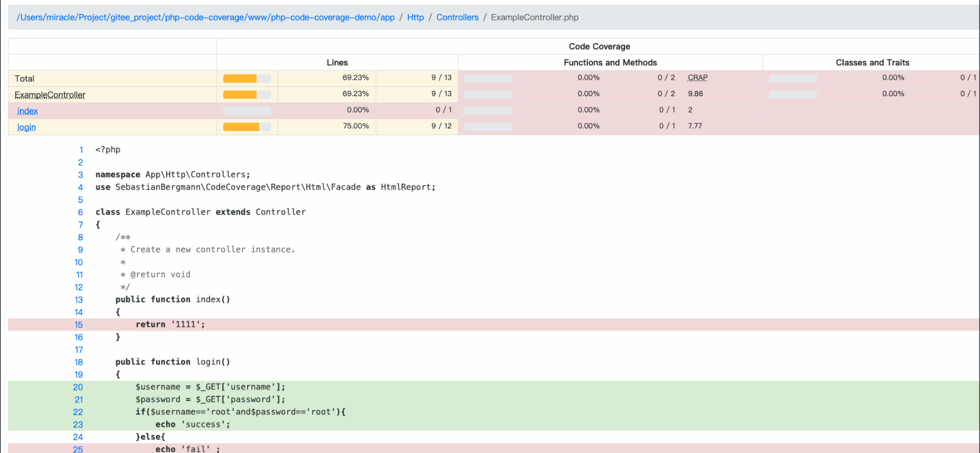Jump to the login method link
The width and height of the screenshot is (980, 453).
[26, 128]
